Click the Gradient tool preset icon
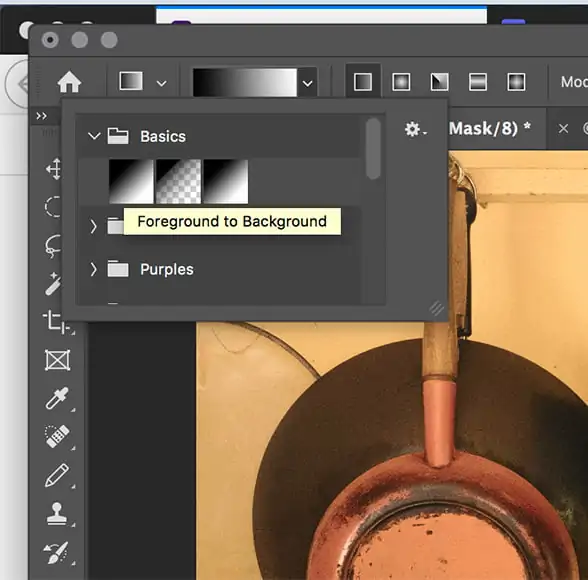This screenshot has height=580, width=588. coord(131,81)
